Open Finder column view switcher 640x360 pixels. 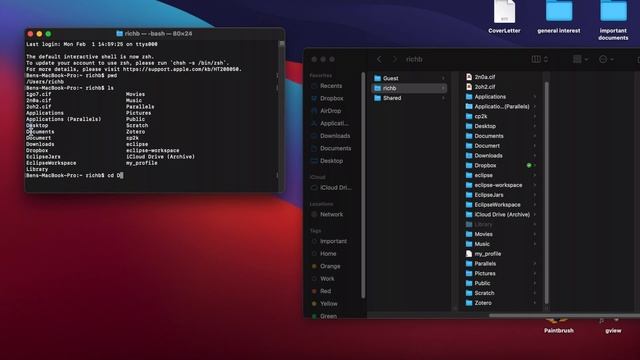pos(540,60)
